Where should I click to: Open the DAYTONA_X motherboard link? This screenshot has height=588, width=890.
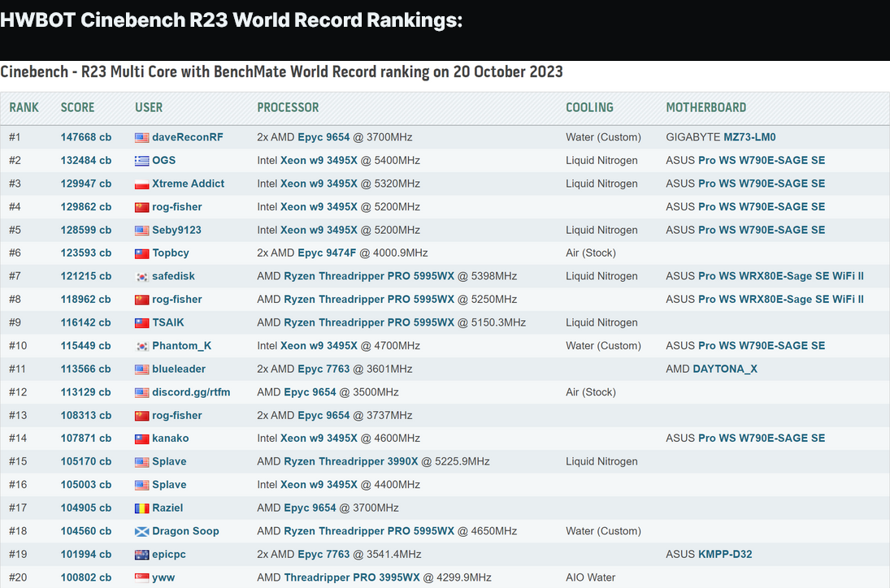725,370
